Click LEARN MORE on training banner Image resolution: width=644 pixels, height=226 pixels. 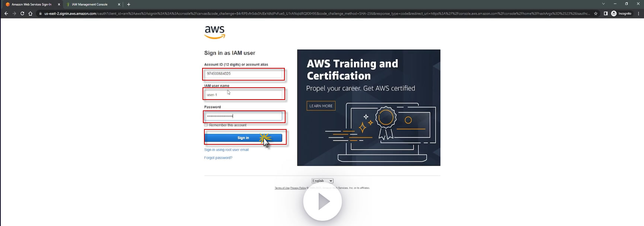pos(321,106)
